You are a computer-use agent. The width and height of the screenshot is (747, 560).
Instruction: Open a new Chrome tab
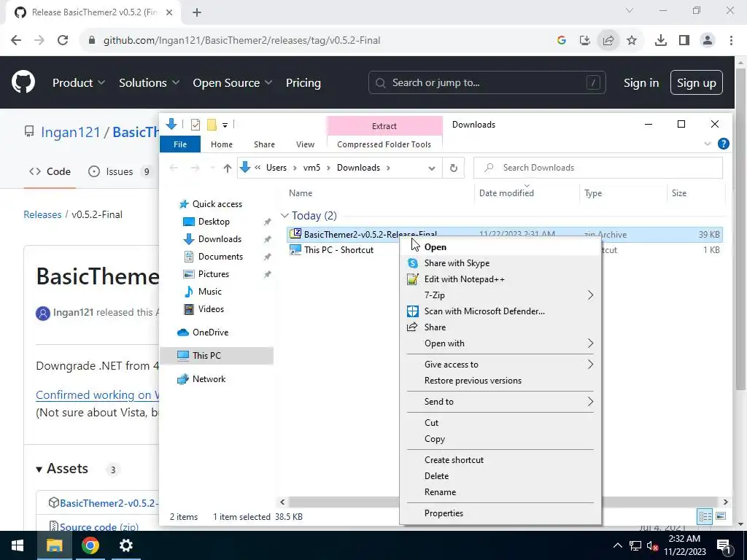click(197, 12)
